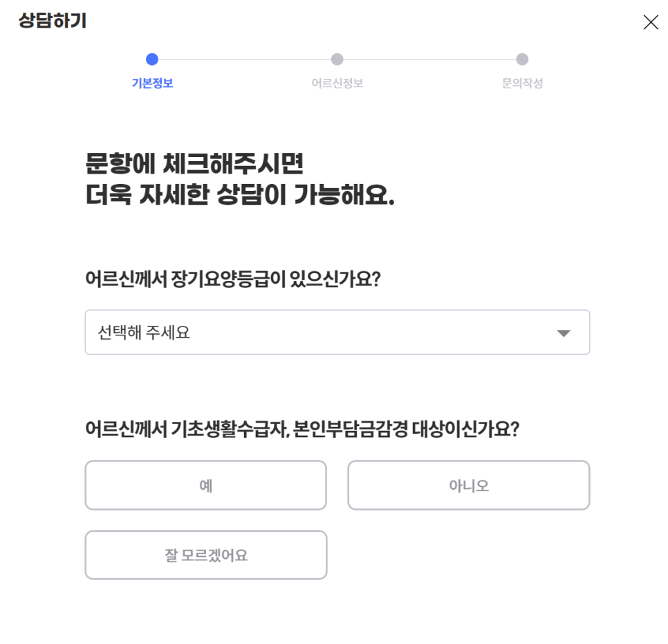Click the 기초생활수급자, 본인부담금감경 question label

(x=301, y=430)
